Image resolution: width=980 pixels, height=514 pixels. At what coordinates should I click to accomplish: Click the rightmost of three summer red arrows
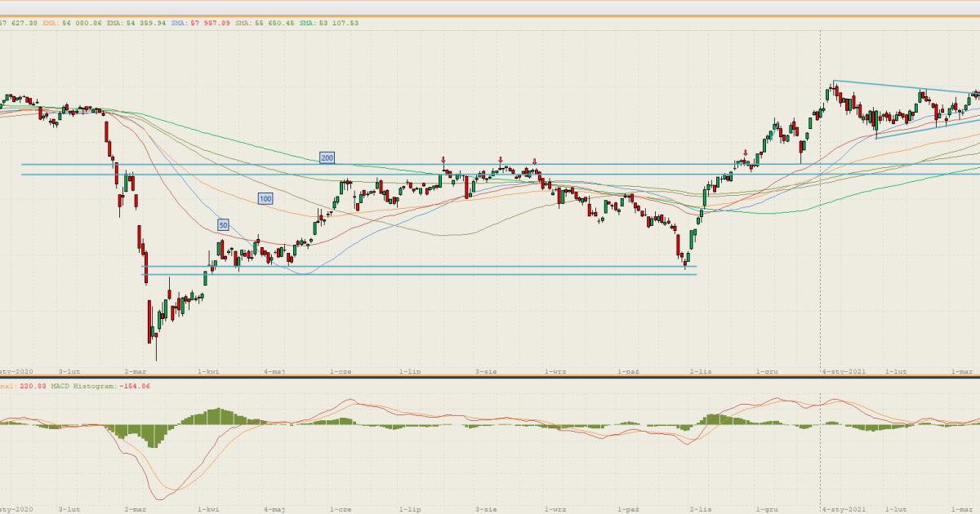pyautogui.click(x=534, y=161)
